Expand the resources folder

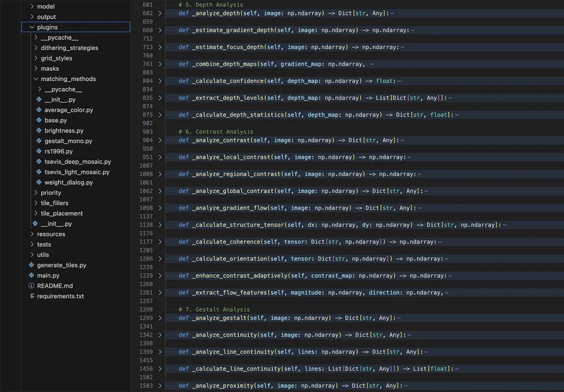click(x=32, y=234)
